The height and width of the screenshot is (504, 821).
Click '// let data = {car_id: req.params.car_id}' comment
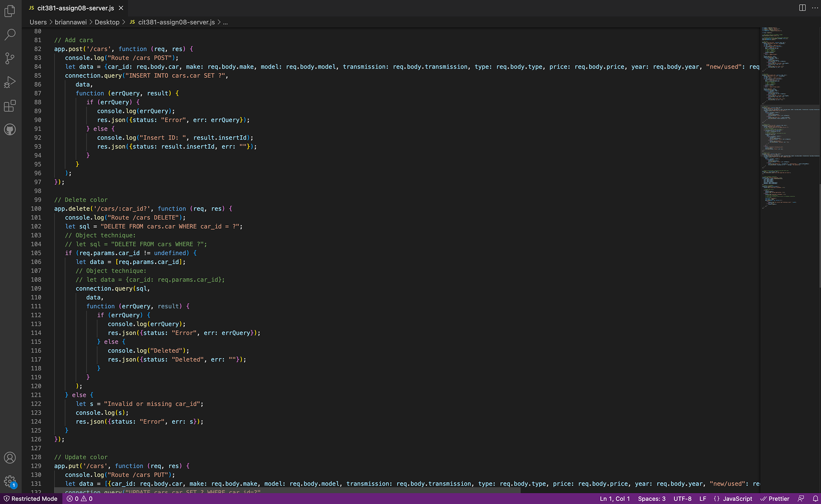(150, 280)
